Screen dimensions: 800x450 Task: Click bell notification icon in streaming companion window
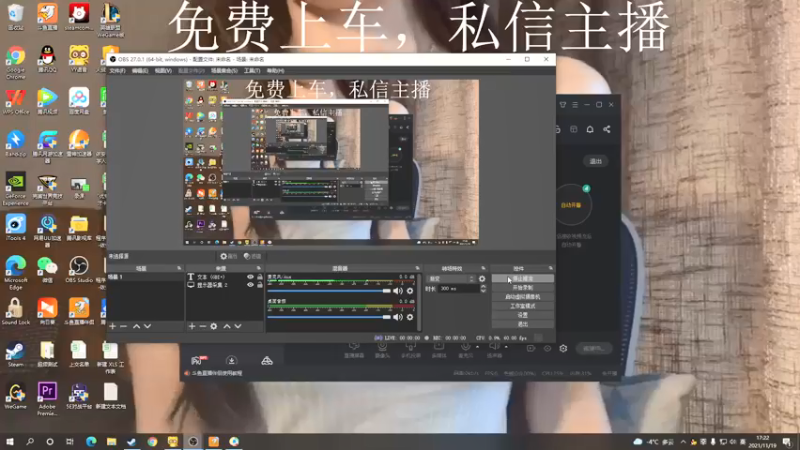pyautogui.click(x=590, y=129)
